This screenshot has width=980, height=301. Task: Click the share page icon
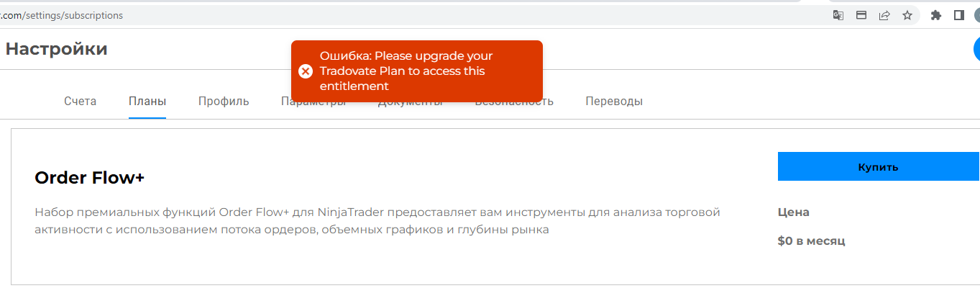tap(884, 15)
